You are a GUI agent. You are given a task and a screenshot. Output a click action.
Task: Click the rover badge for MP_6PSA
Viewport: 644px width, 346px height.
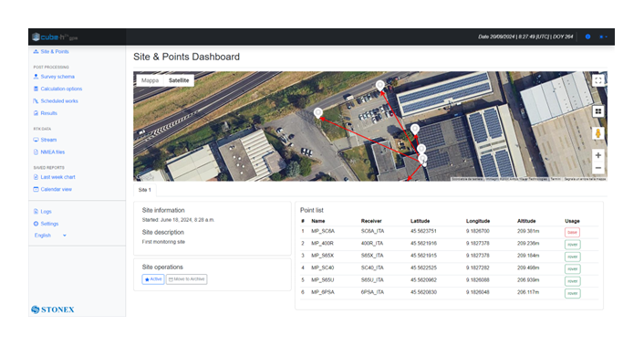point(572,293)
